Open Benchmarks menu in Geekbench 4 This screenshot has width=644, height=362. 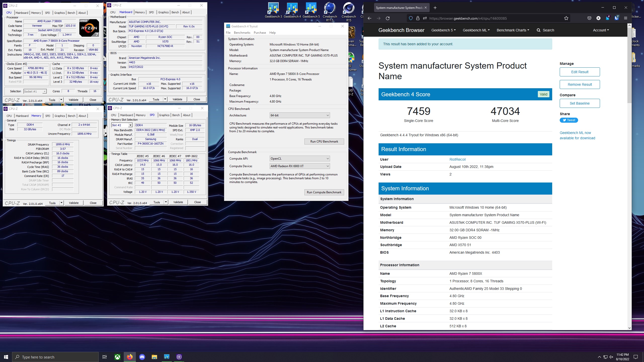(242, 33)
